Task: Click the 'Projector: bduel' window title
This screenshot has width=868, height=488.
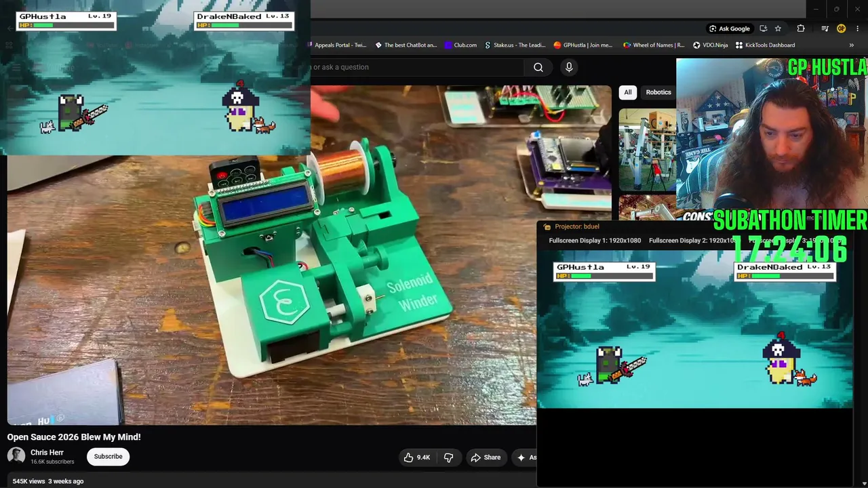Action: tap(578, 226)
